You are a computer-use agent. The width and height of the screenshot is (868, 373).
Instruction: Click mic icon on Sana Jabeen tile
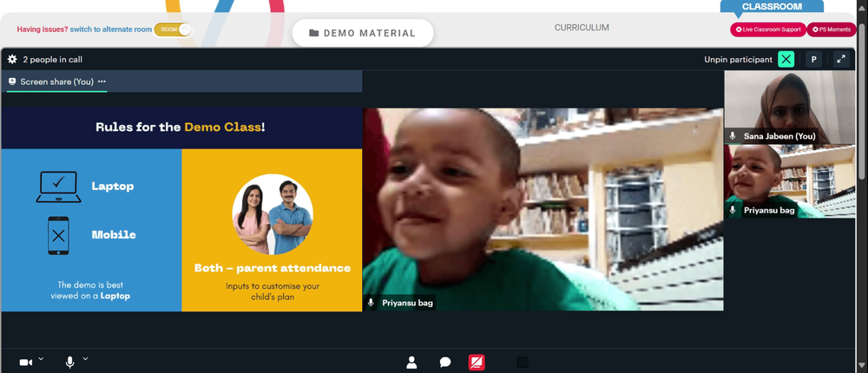click(x=733, y=135)
